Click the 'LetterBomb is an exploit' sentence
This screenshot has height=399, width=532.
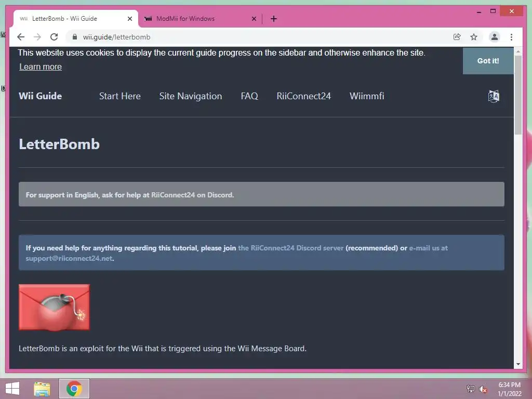(163, 349)
